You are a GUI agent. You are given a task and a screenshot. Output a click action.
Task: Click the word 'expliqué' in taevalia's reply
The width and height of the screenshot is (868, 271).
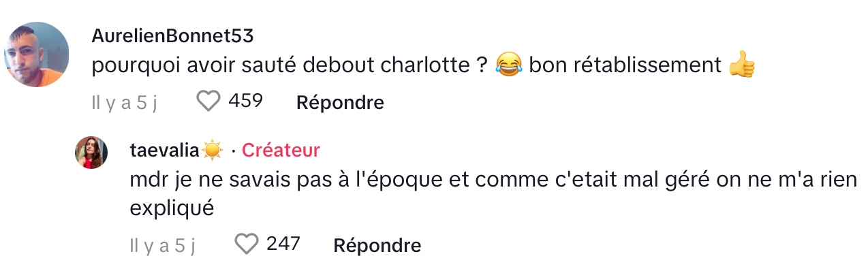pos(172,208)
